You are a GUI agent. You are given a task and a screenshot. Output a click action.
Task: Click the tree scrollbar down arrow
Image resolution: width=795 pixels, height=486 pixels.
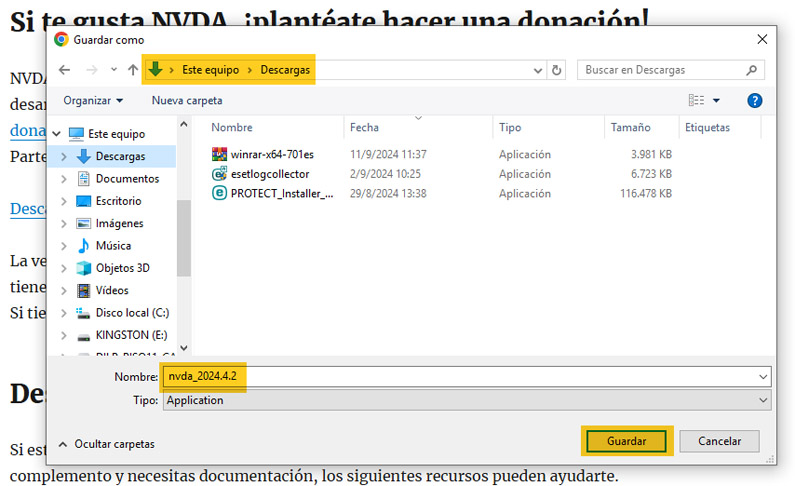184,348
